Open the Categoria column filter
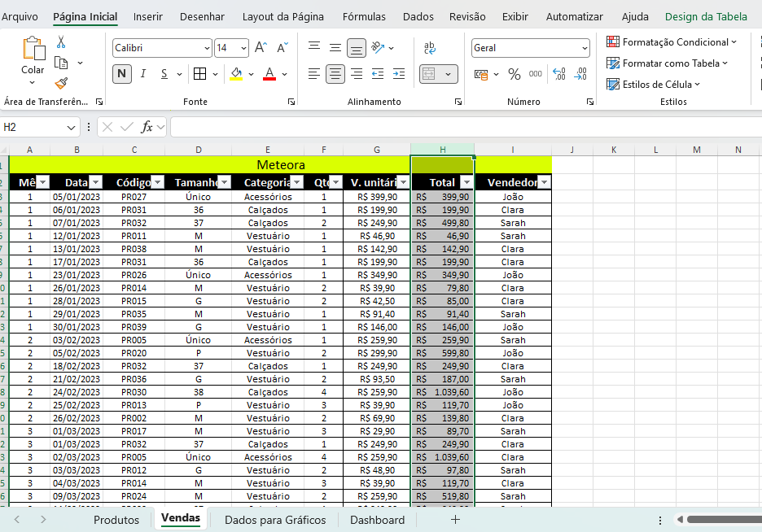Screen dimensions: 762x532 [296, 182]
